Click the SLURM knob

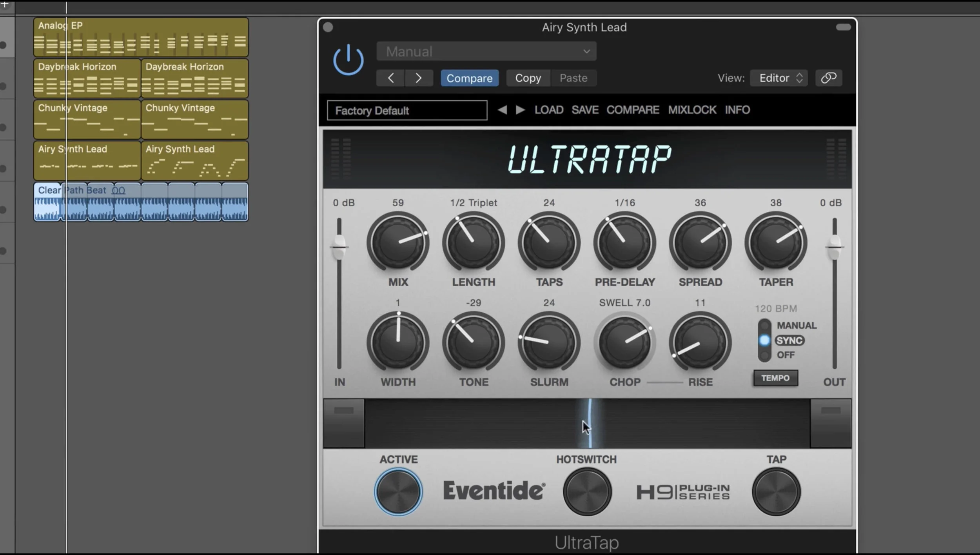pos(549,342)
